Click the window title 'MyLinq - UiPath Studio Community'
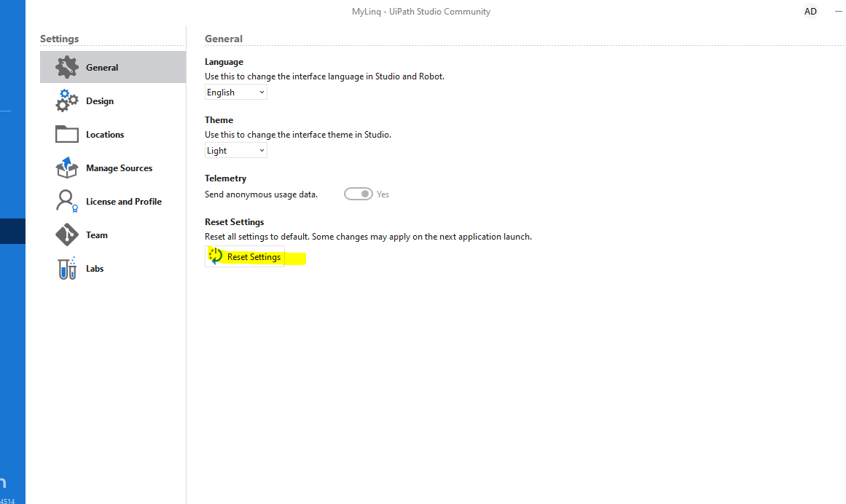The width and height of the screenshot is (846, 504). click(x=421, y=12)
